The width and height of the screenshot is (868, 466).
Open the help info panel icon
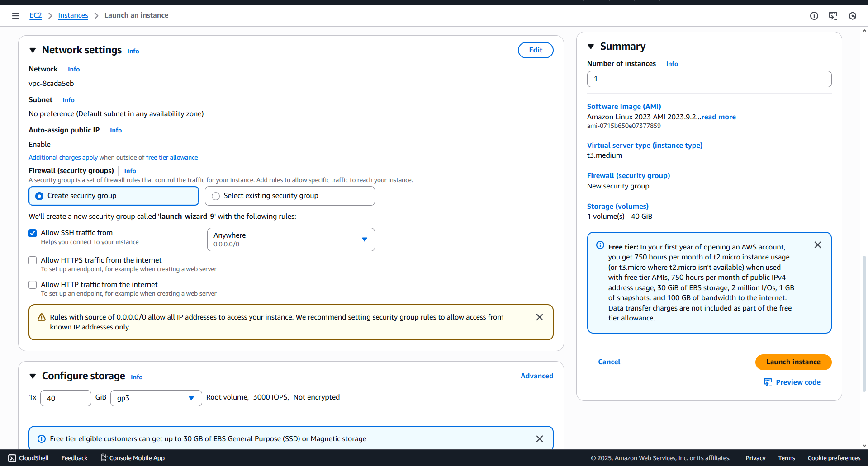pyautogui.click(x=814, y=15)
